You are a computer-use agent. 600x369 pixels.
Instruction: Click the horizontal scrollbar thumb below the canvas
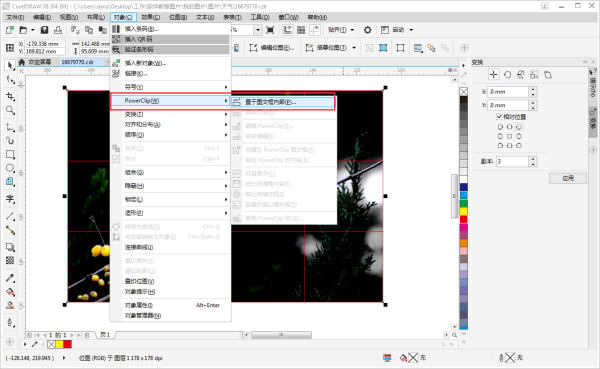(x=281, y=335)
